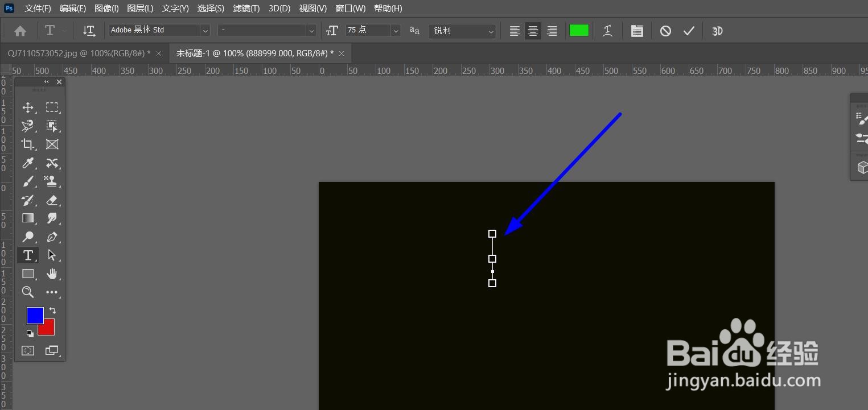Open the 帮助(H) menu
This screenshot has height=410, width=868.
388,9
